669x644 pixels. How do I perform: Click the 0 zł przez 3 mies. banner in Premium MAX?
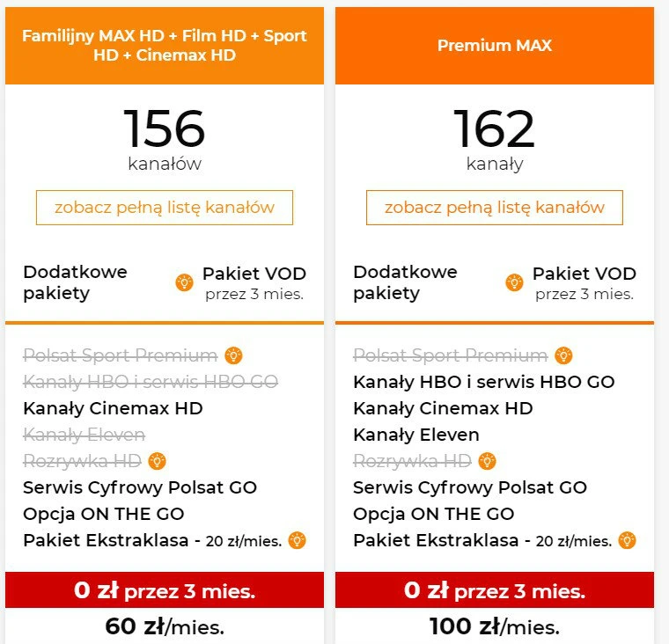[495, 589]
